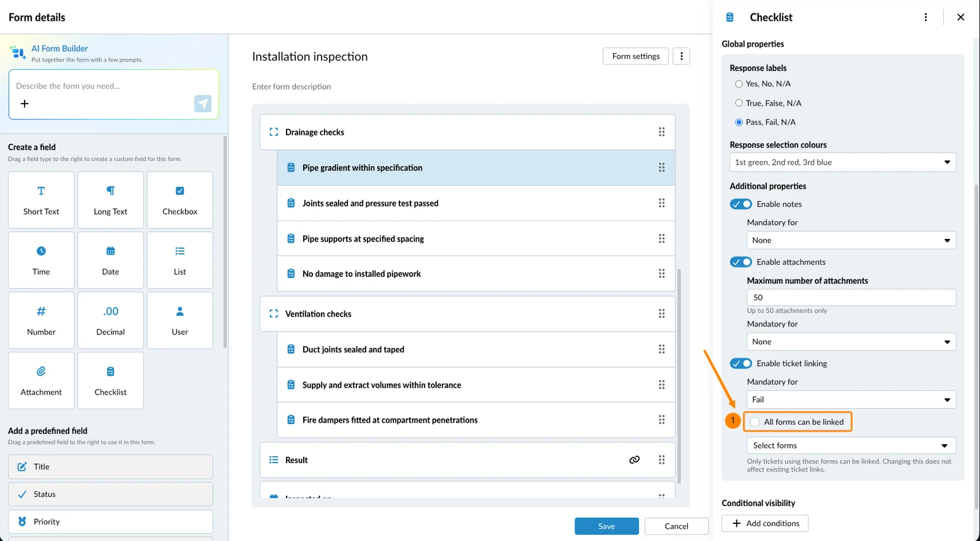This screenshot has height=541, width=980.
Task: Select the Pipe gradient within specification item
Action: point(476,168)
